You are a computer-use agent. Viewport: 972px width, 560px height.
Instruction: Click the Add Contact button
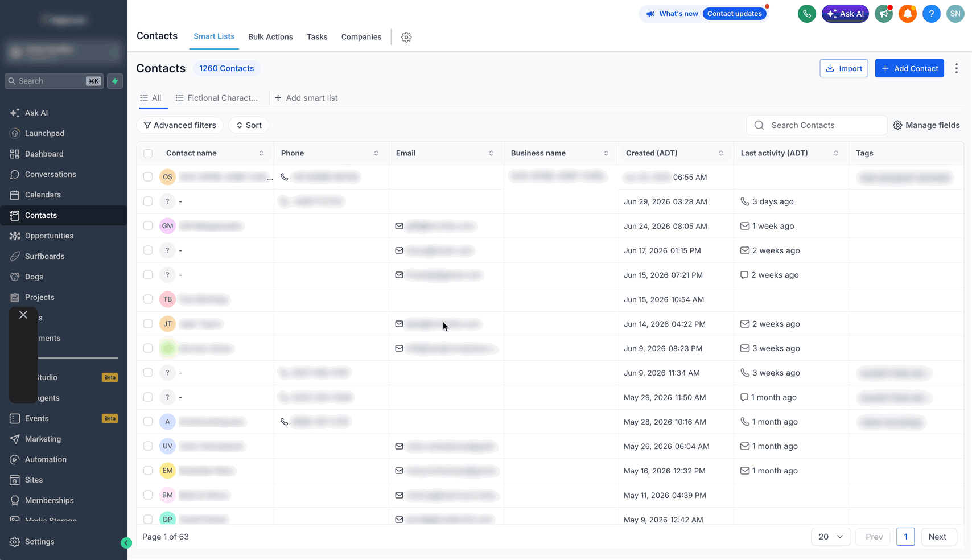(909, 68)
